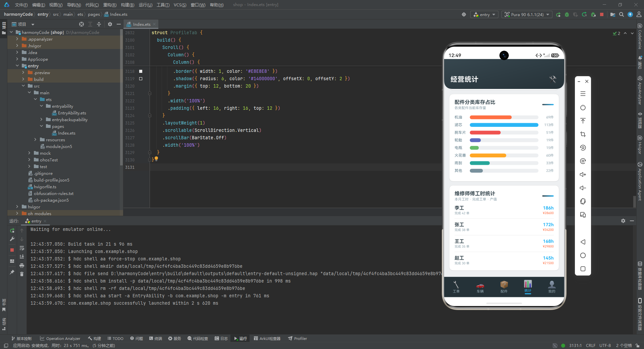Select opened file in project tree

82,24
